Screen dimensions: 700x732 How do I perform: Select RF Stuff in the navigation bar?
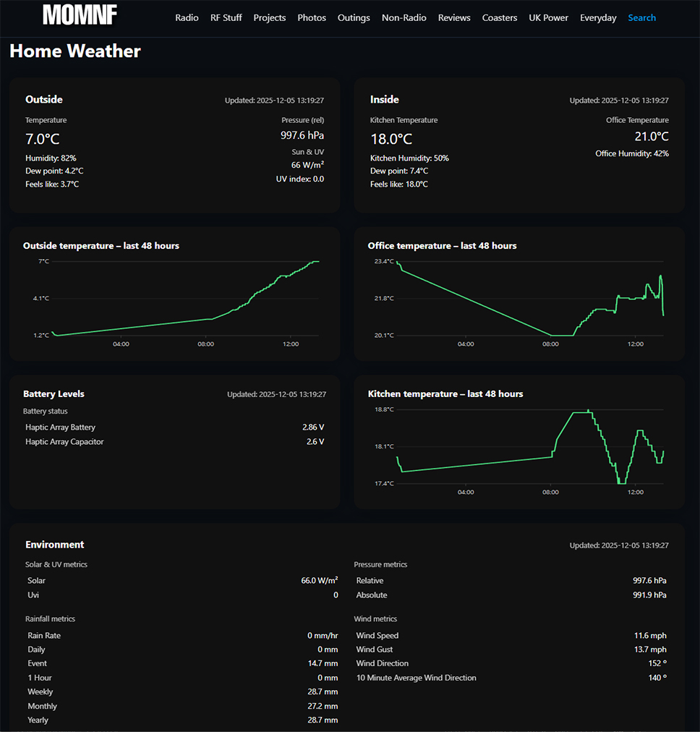pos(226,17)
